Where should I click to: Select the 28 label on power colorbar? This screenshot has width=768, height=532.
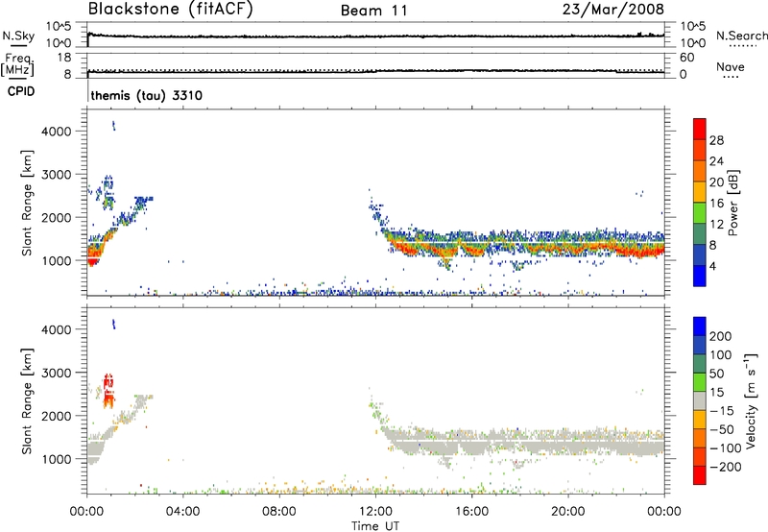(716, 140)
